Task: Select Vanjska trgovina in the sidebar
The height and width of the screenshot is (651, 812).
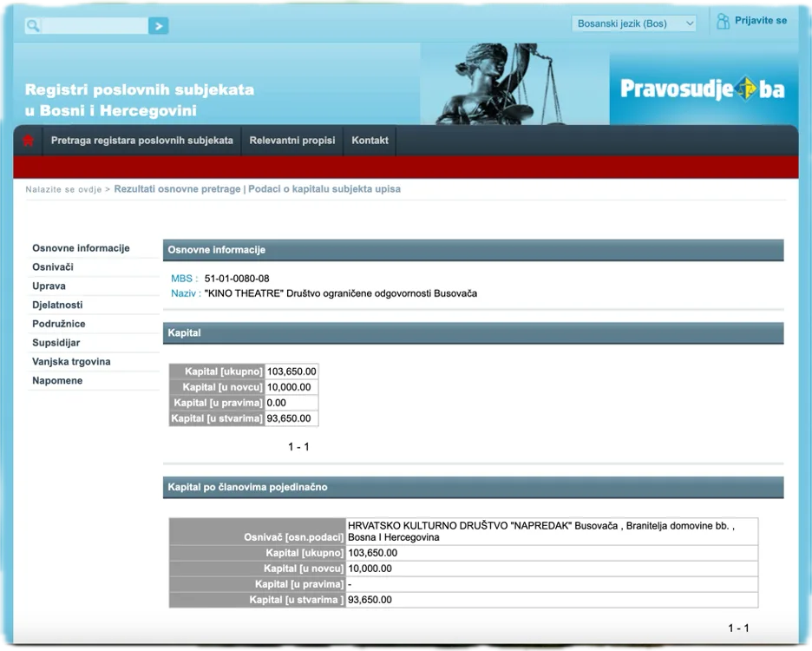Action: [x=71, y=362]
